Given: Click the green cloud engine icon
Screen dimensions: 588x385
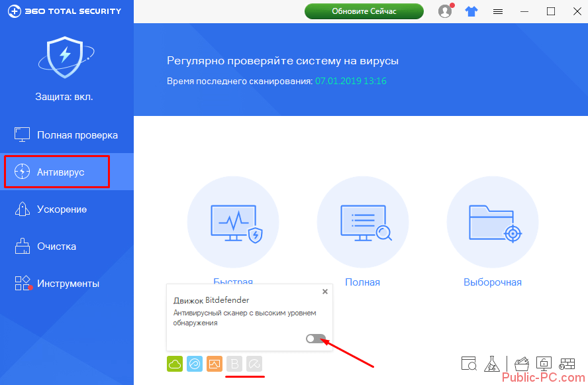Looking at the screenshot, I should coord(175,364).
